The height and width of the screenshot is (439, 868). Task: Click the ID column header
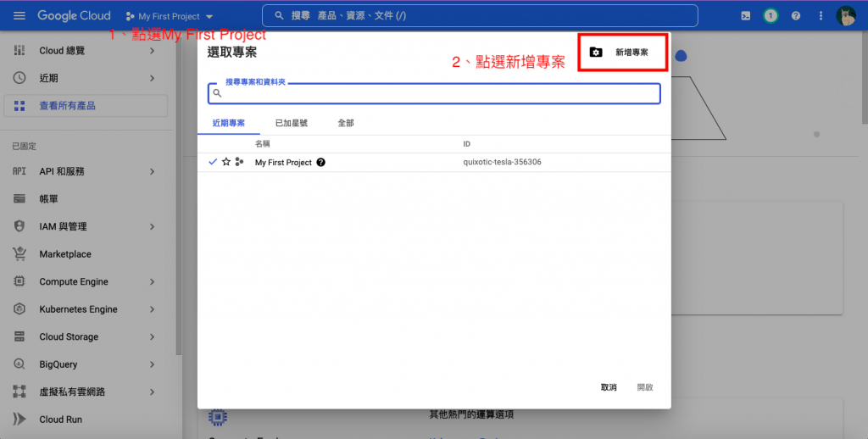467,144
